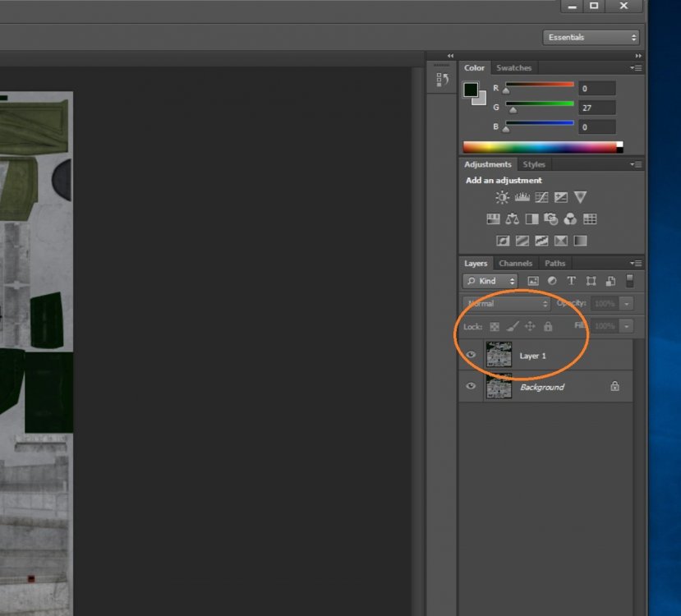Viewport: 681px width, 616px height.
Task: Click the G value input field
Action: pos(596,108)
